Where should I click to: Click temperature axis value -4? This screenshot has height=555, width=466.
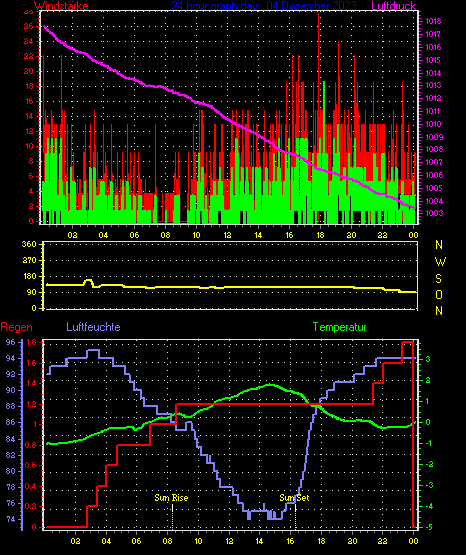coord(428,506)
